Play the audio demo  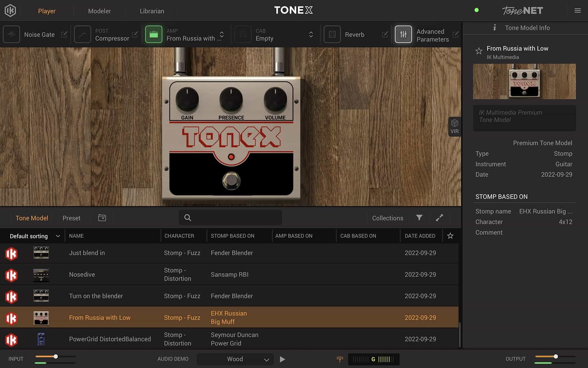(282, 359)
